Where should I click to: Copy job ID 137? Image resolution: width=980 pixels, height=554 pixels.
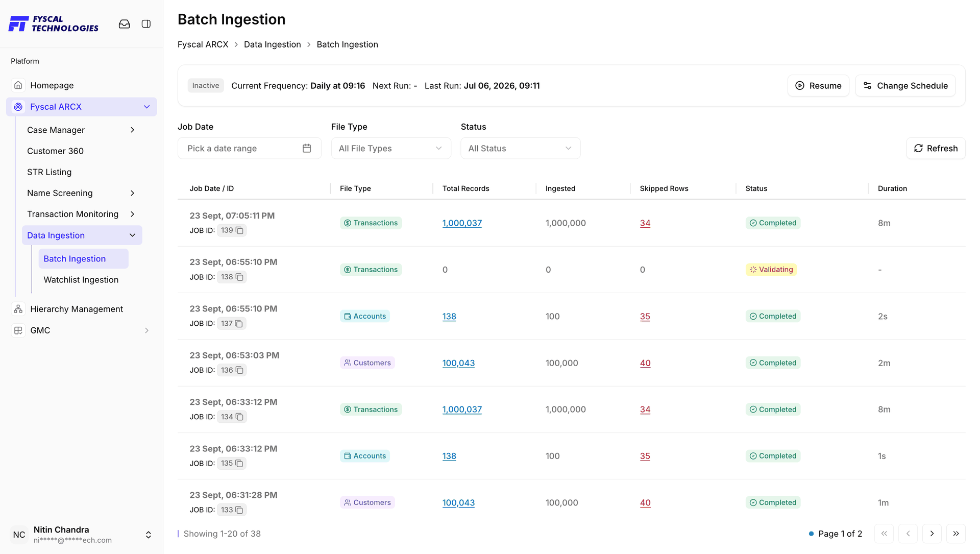pos(239,324)
